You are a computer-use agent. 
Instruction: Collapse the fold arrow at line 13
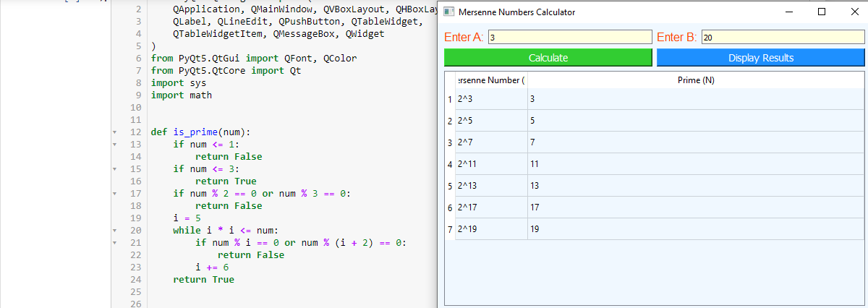[115, 145]
